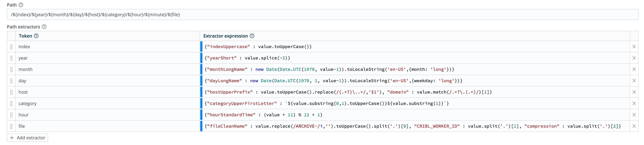This screenshot has height=145, width=644.
Task: Click into the Path input field
Action: click(x=323, y=14)
